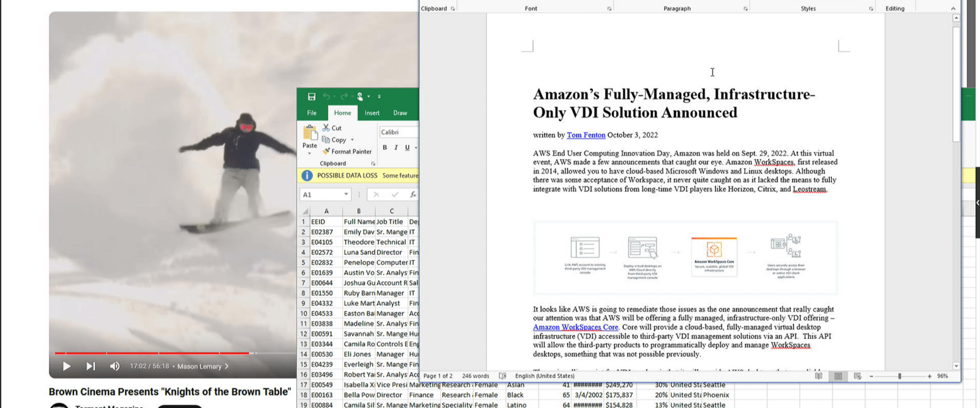Image resolution: width=980 pixels, height=408 pixels.
Task: Click the Select All corner in Excel grid
Action: point(305,211)
